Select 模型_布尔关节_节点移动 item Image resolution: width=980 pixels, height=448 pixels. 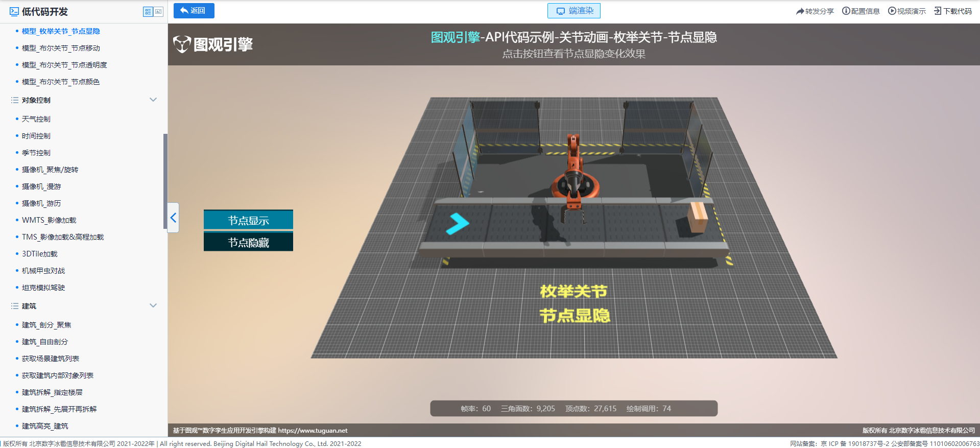[61, 48]
